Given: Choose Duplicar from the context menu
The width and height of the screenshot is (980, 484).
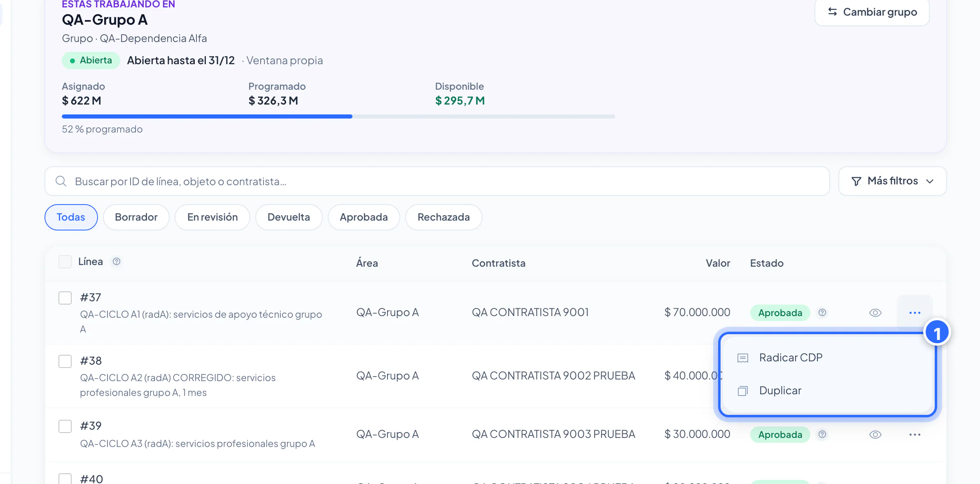Looking at the screenshot, I should [828, 391].
